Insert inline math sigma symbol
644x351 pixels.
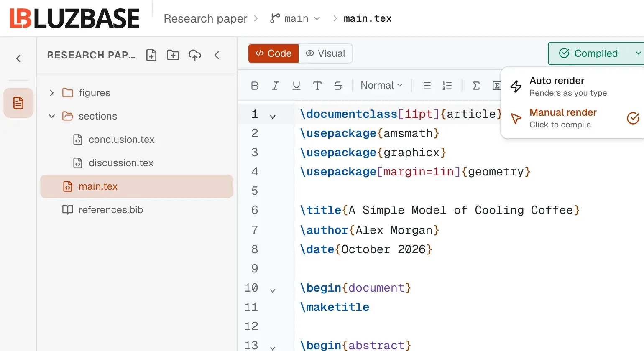tap(476, 86)
